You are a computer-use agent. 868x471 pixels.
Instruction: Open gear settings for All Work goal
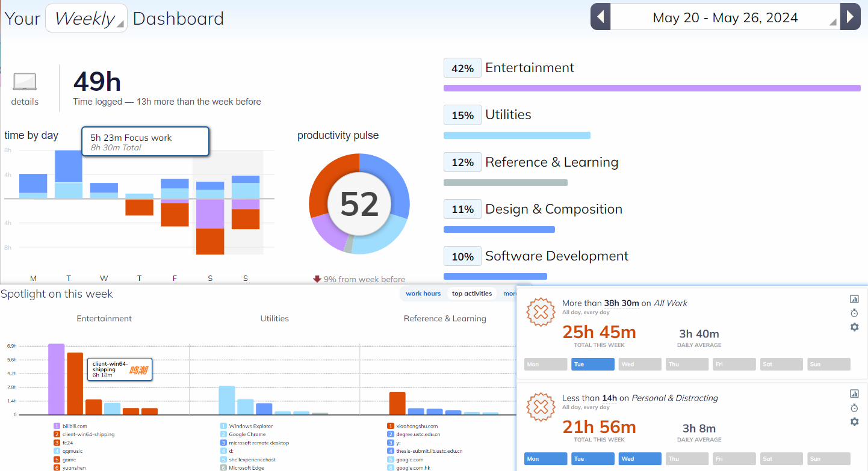tap(854, 327)
